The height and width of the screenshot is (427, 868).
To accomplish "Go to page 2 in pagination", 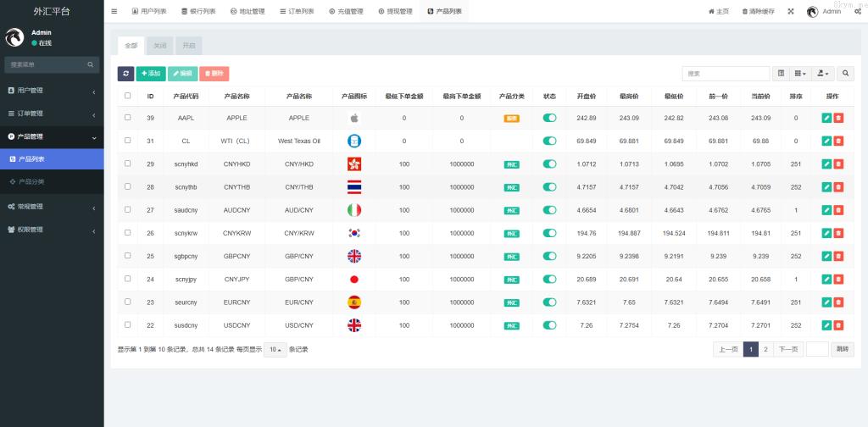I will click(x=765, y=349).
